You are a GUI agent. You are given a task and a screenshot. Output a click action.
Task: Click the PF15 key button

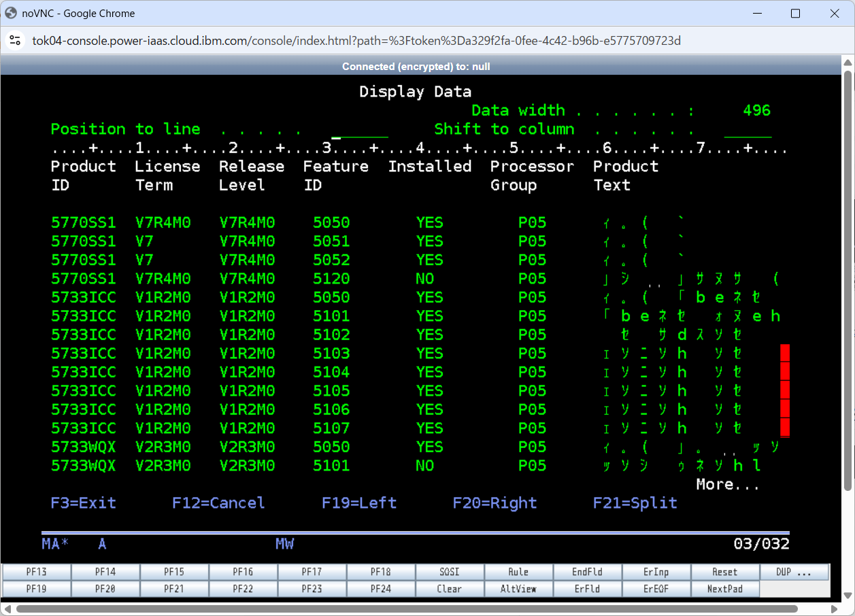click(174, 572)
